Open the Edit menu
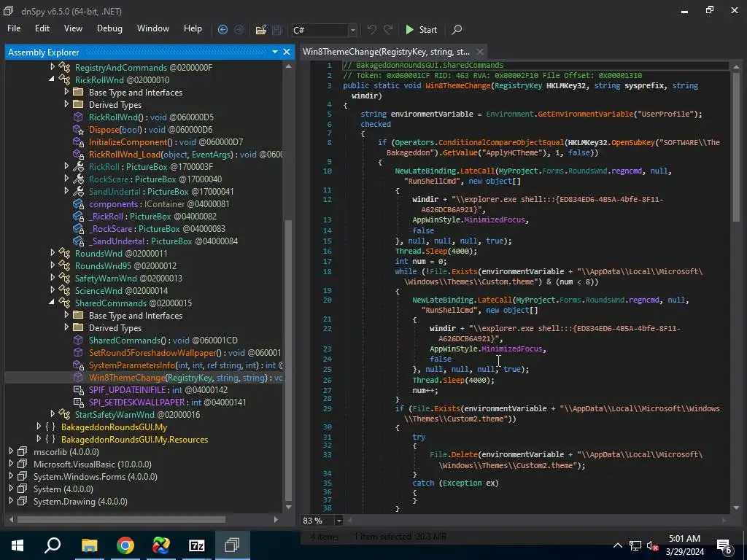This screenshot has height=560, width=747. pos(42,28)
